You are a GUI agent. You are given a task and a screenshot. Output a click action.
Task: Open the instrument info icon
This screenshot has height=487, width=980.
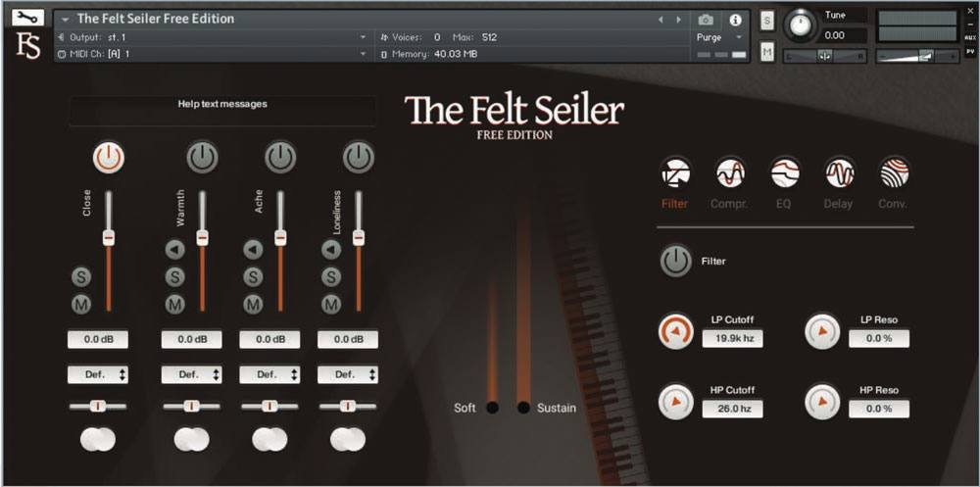735,19
